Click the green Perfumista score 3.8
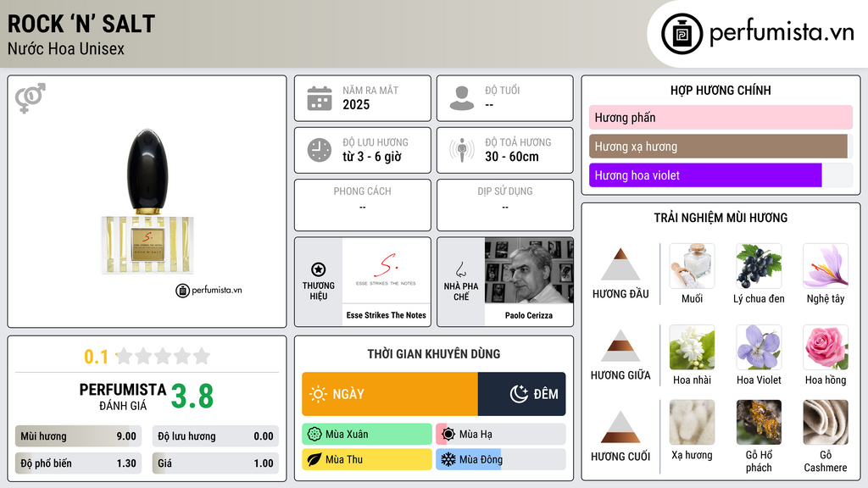The height and width of the screenshot is (488, 868). (x=192, y=396)
